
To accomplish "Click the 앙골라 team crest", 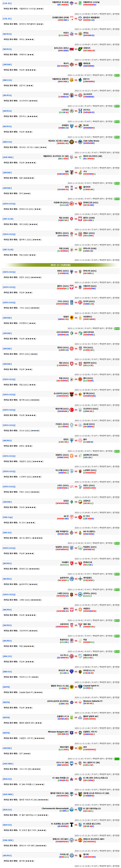I will [x=71, y=317].
